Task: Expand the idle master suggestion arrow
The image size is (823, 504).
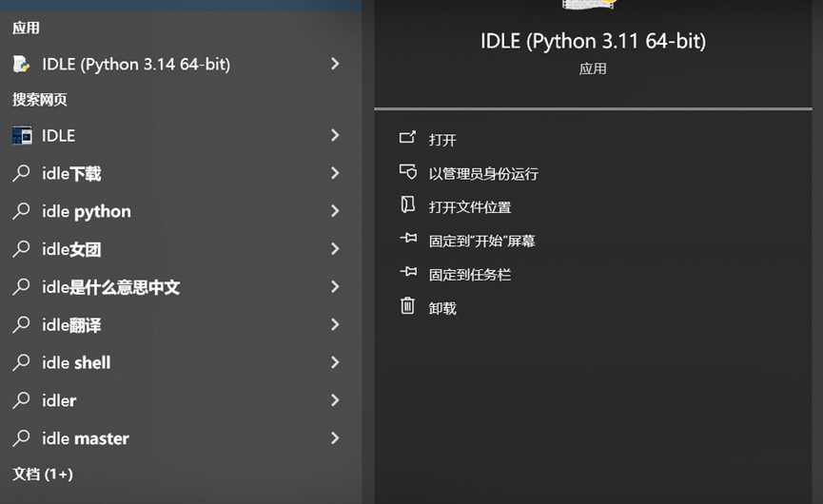Action: click(335, 438)
